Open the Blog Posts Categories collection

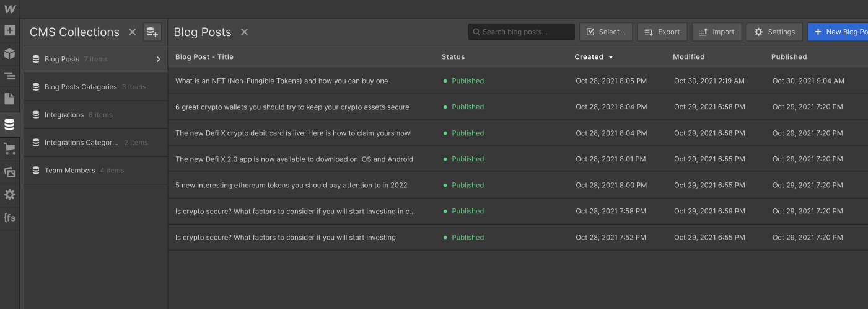point(96,87)
